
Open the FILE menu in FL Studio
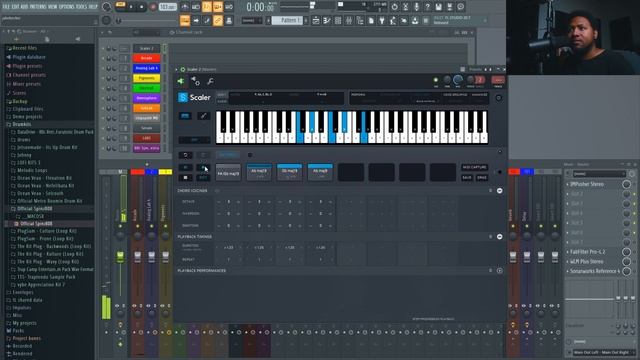click(x=6, y=7)
